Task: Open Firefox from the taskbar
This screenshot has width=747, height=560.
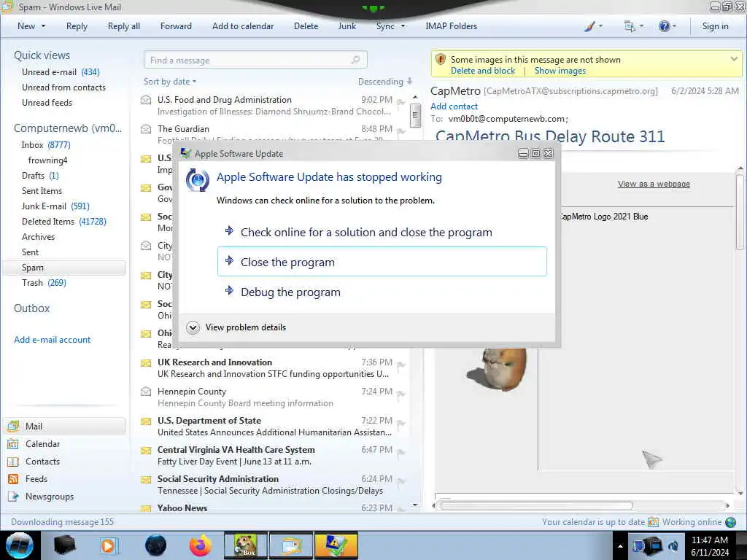Action: point(201,545)
